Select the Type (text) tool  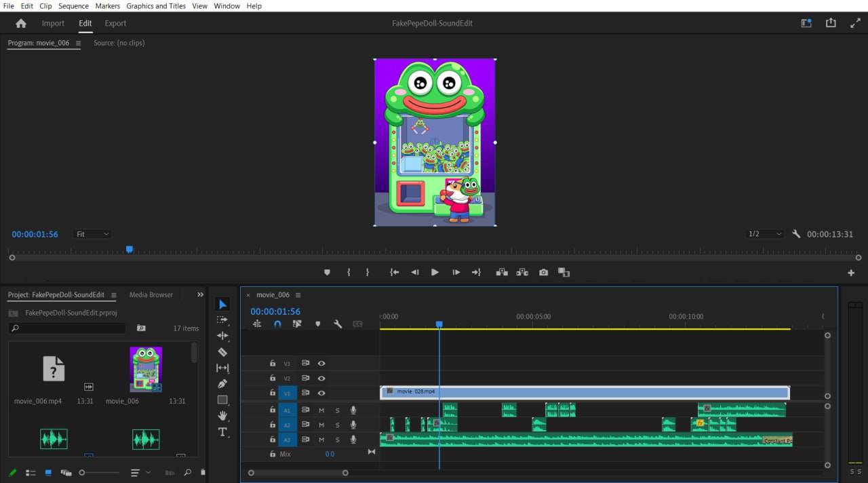[x=222, y=432]
